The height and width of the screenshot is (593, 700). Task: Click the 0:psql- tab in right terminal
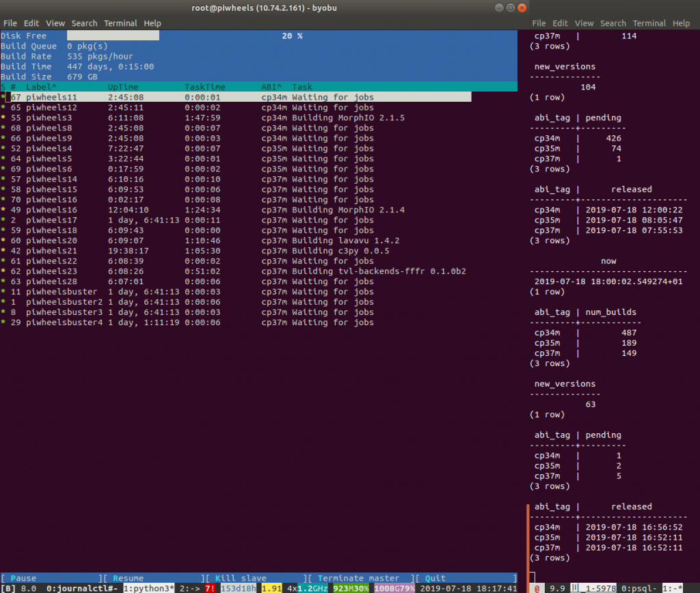tap(639, 588)
